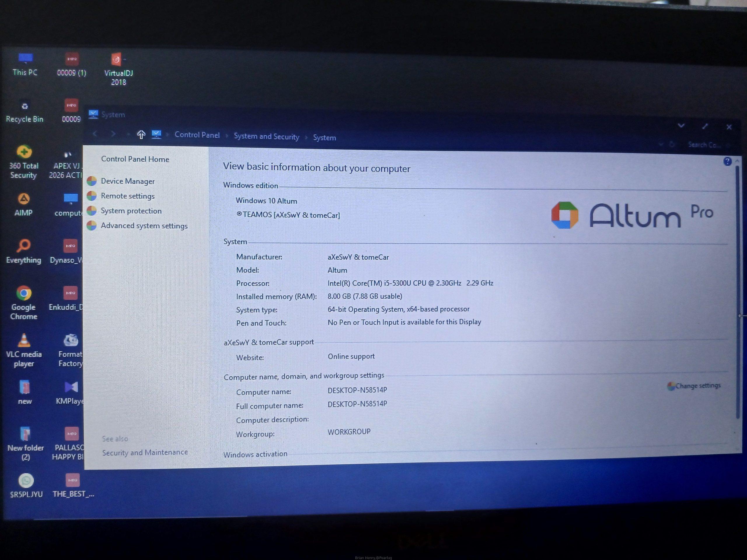
Task: Launch KMPlayer from the desktop
Action: point(70,393)
